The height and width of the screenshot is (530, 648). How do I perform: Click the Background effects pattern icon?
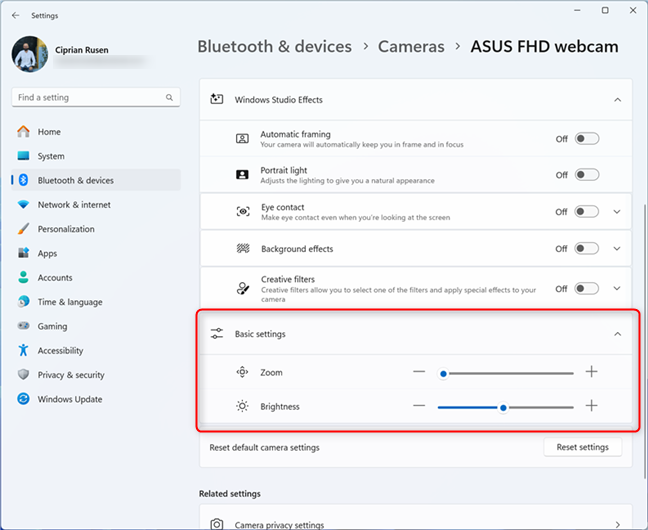(243, 248)
